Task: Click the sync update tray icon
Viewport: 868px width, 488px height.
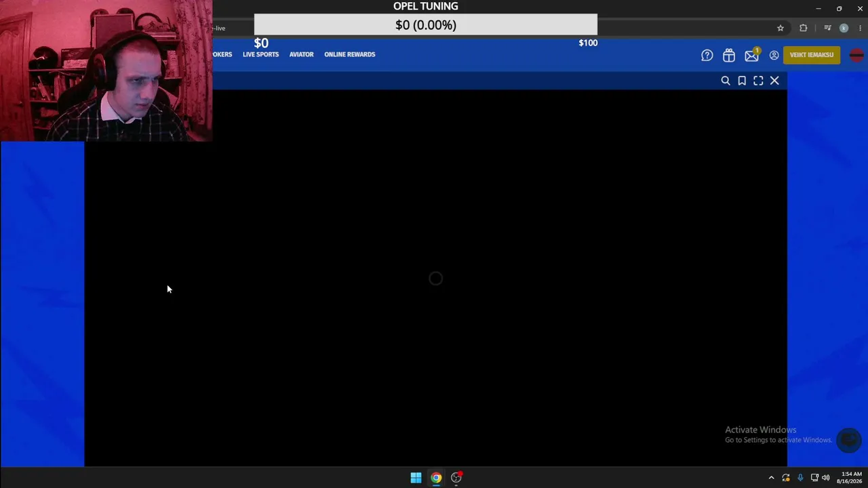Action: 786,478
